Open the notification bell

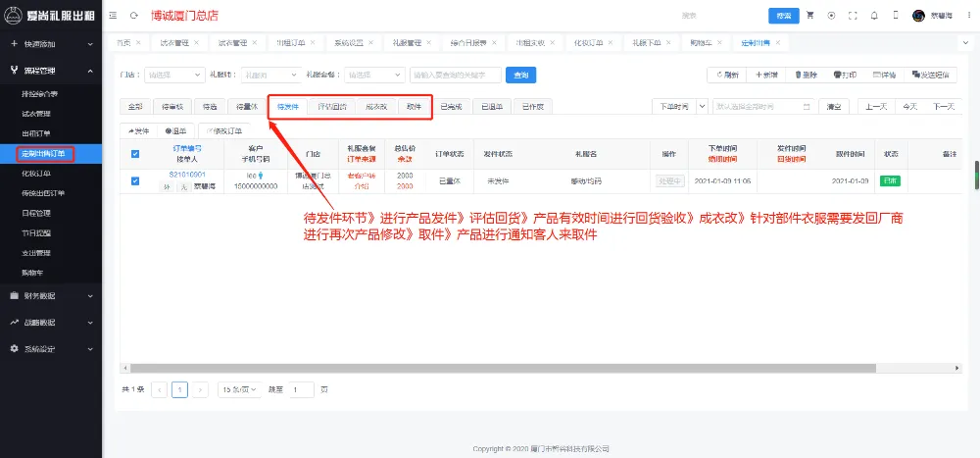(x=873, y=16)
